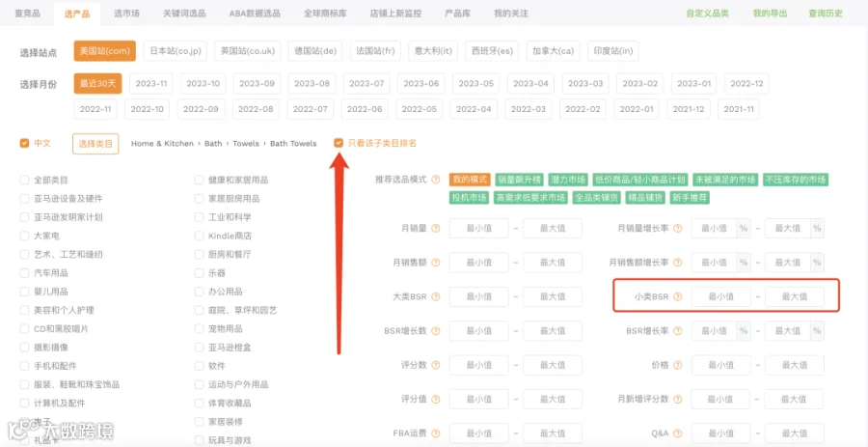Viewport: 868px width, 447px height.
Task: Select the 潜力市场 mode tag
Action: (568, 180)
